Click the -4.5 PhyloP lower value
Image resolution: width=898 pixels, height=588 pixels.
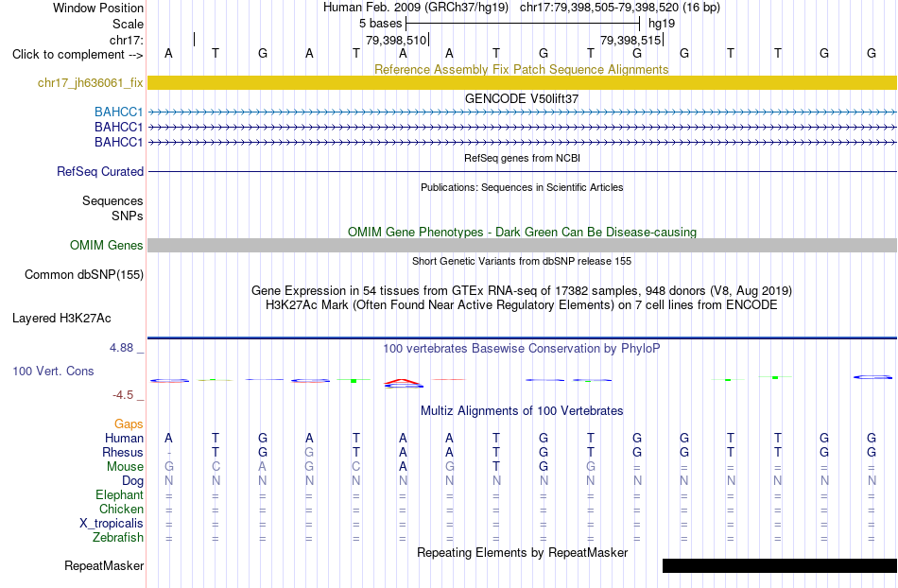coord(123,395)
